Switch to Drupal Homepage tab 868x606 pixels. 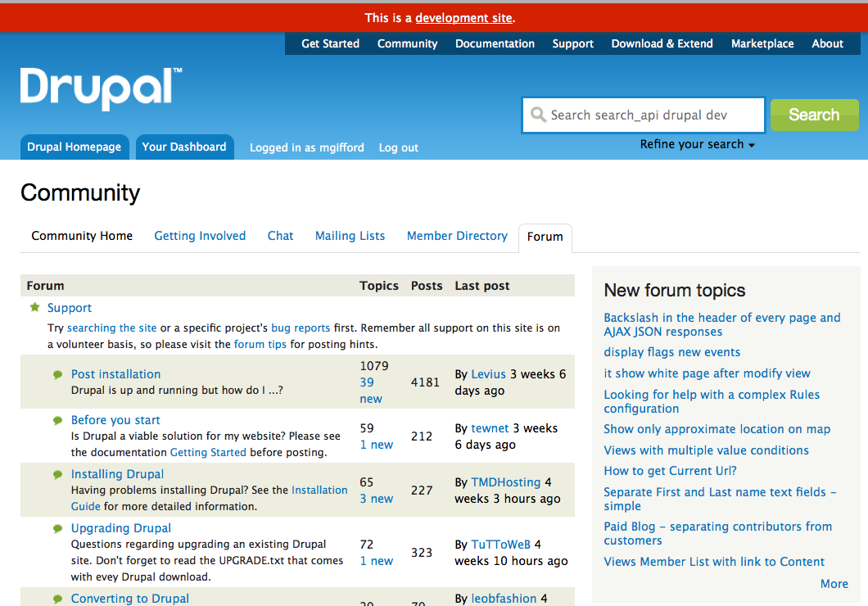[75, 147]
